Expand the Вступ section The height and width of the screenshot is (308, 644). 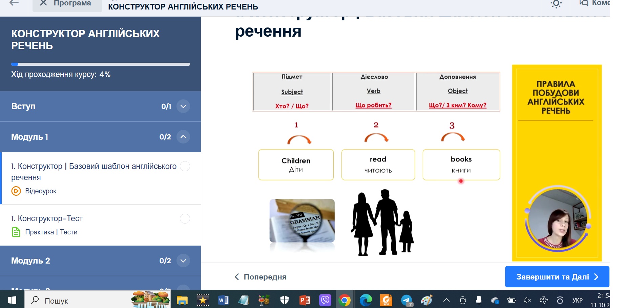pyautogui.click(x=183, y=107)
